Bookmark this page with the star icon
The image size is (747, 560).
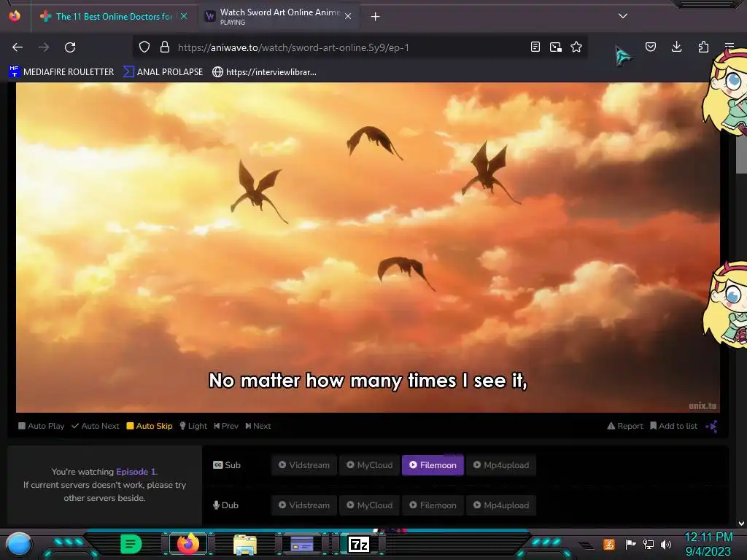point(576,47)
